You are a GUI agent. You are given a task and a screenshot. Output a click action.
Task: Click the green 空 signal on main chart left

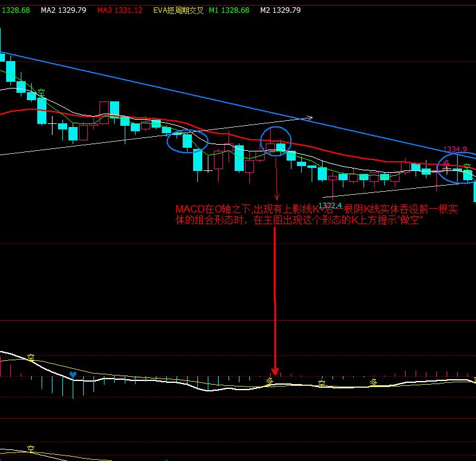(x=41, y=93)
